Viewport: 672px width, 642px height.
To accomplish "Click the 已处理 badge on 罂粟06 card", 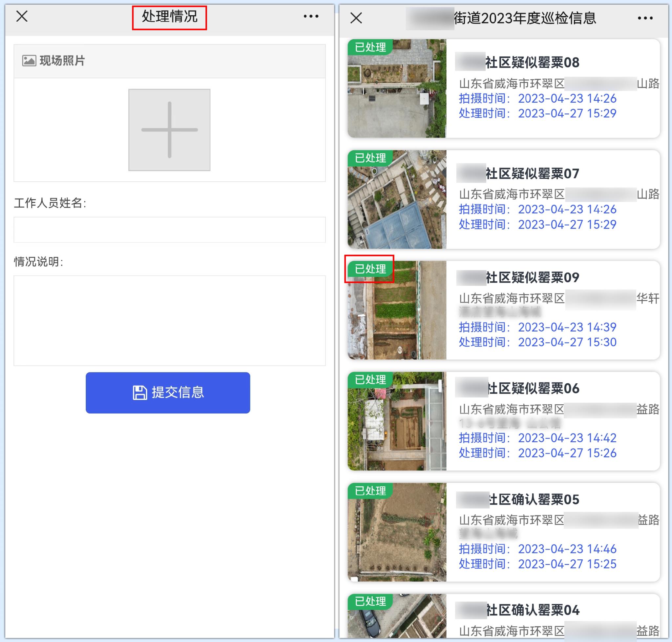I will tap(370, 379).
